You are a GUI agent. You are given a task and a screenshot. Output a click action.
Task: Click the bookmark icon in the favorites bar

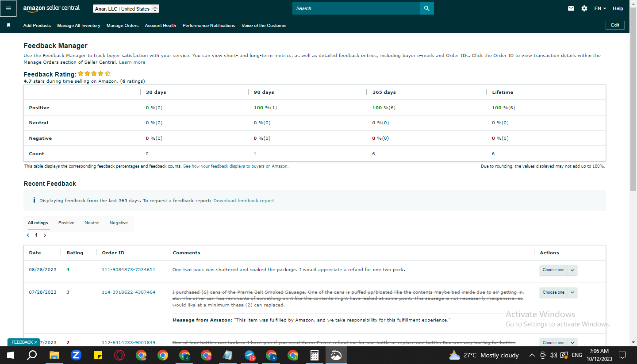click(x=8, y=25)
